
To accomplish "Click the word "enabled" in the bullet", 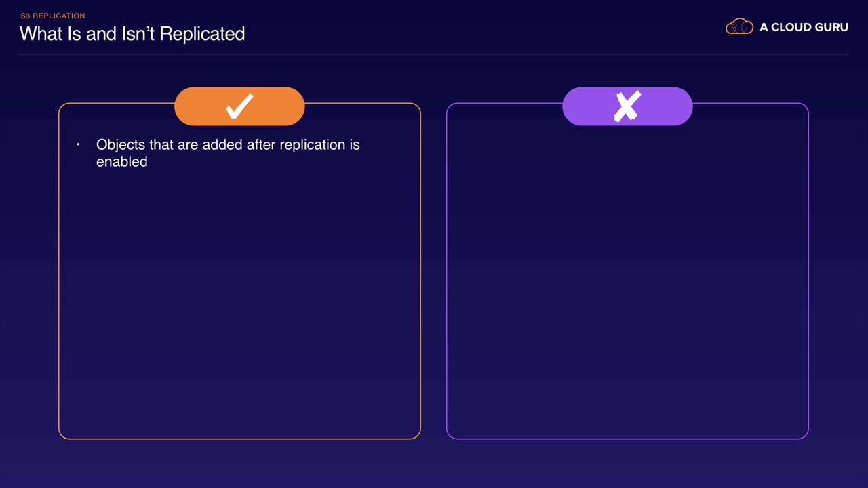I will [122, 162].
